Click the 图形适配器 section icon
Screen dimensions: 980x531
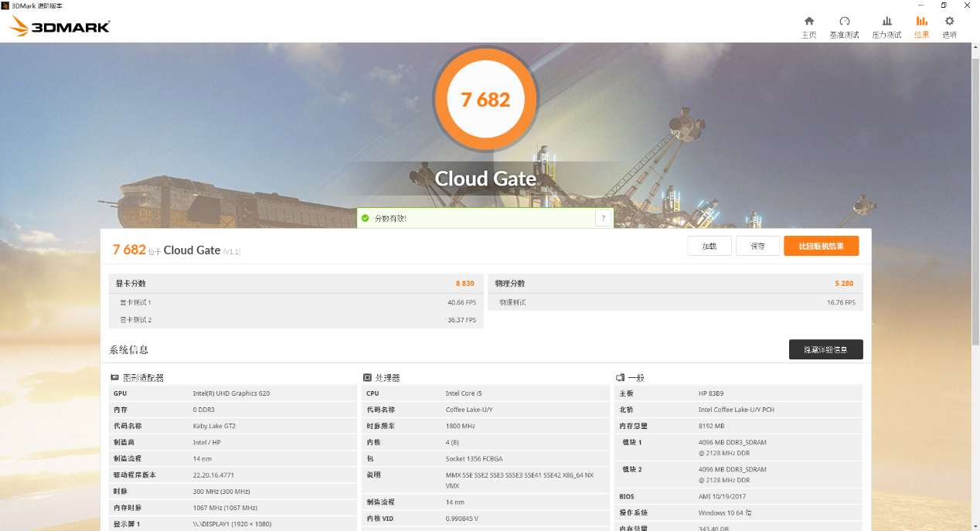pos(114,378)
